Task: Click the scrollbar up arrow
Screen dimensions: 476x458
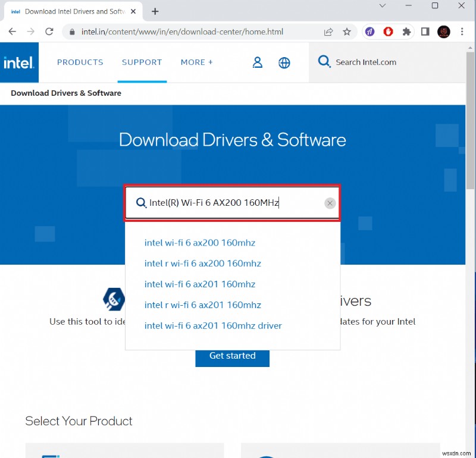Action: [471, 48]
